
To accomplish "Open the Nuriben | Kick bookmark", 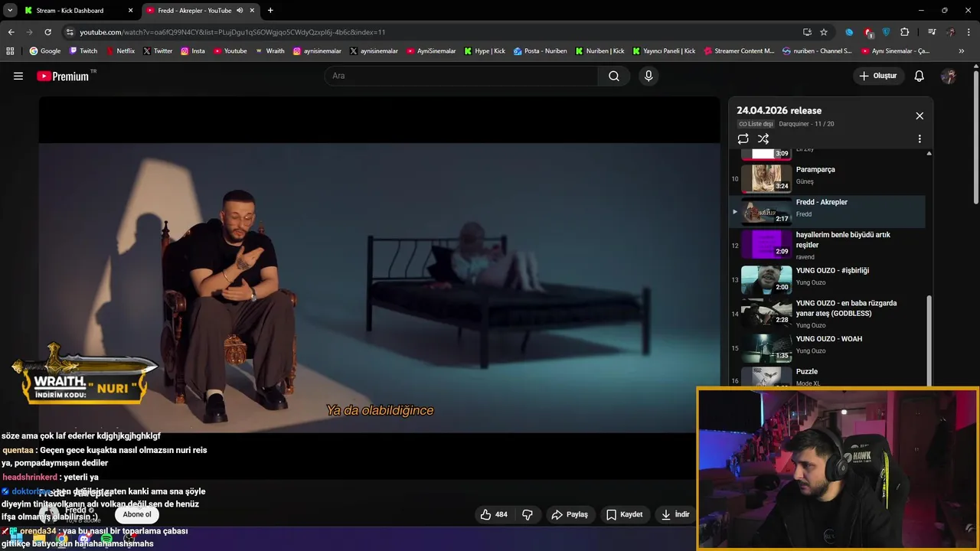I will 599,51.
